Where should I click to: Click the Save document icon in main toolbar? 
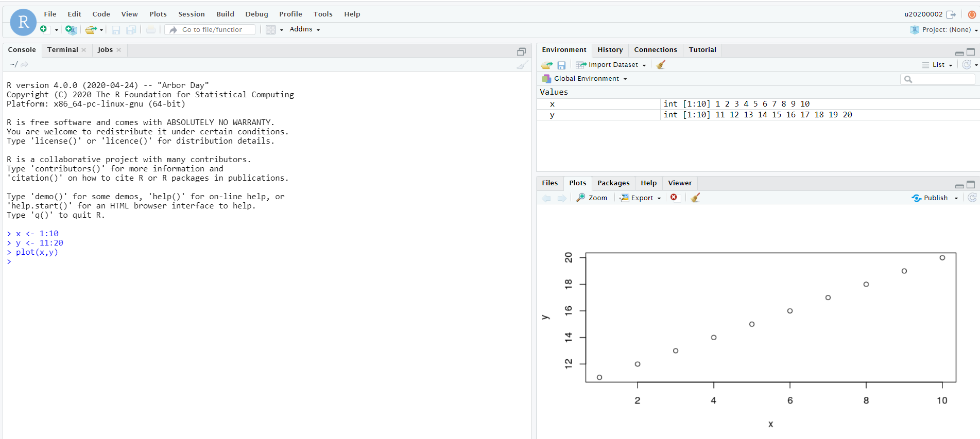(x=116, y=30)
